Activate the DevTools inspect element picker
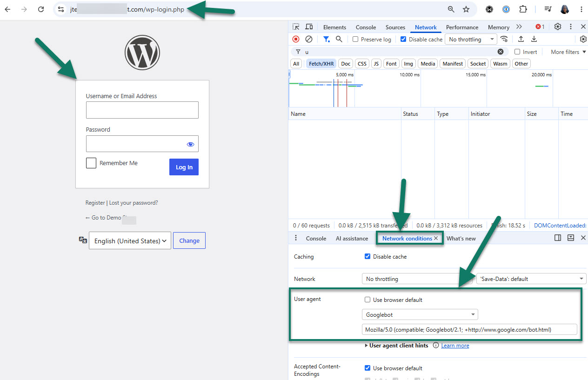Image resolution: width=588 pixels, height=380 pixels. pyautogui.click(x=296, y=27)
